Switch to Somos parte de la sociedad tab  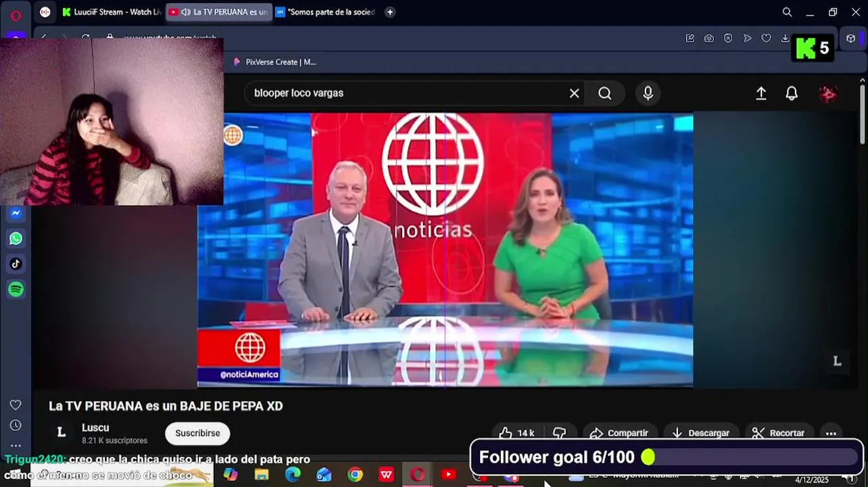[x=326, y=12]
